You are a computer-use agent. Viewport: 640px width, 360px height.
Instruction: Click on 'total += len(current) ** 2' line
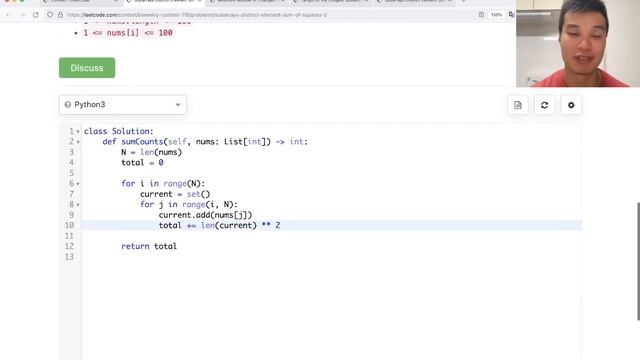click(x=220, y=225)
